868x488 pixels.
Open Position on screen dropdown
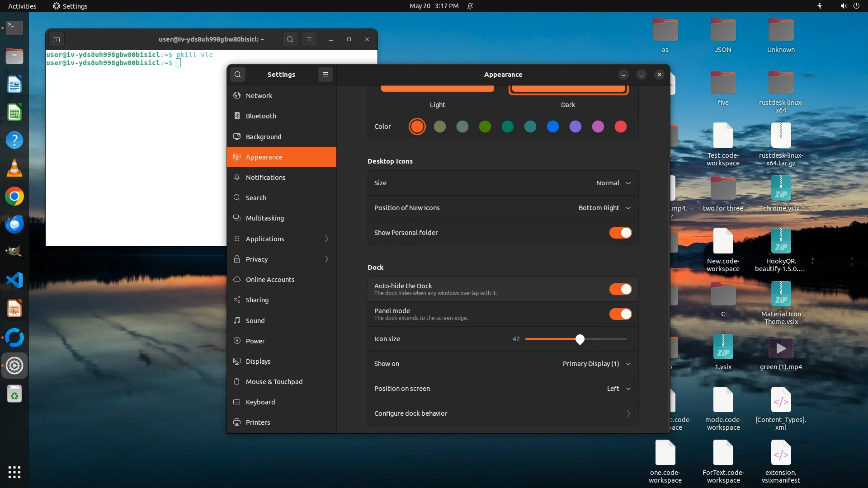coord(618,389)
